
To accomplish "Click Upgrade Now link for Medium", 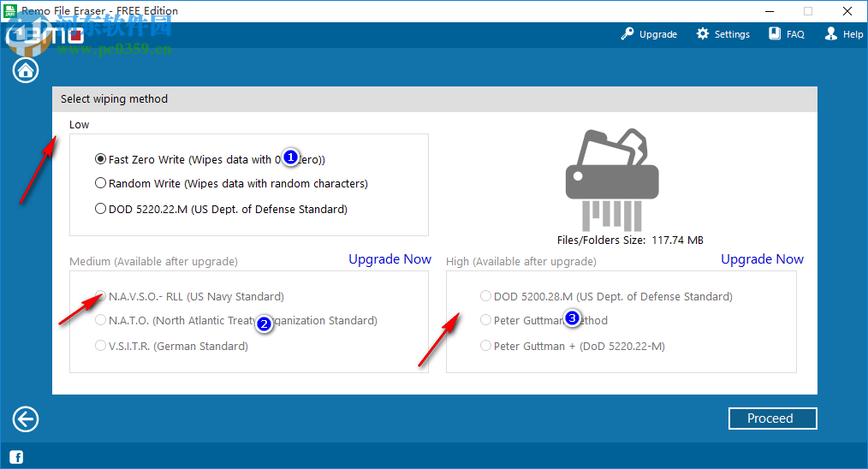I will 389,259.
